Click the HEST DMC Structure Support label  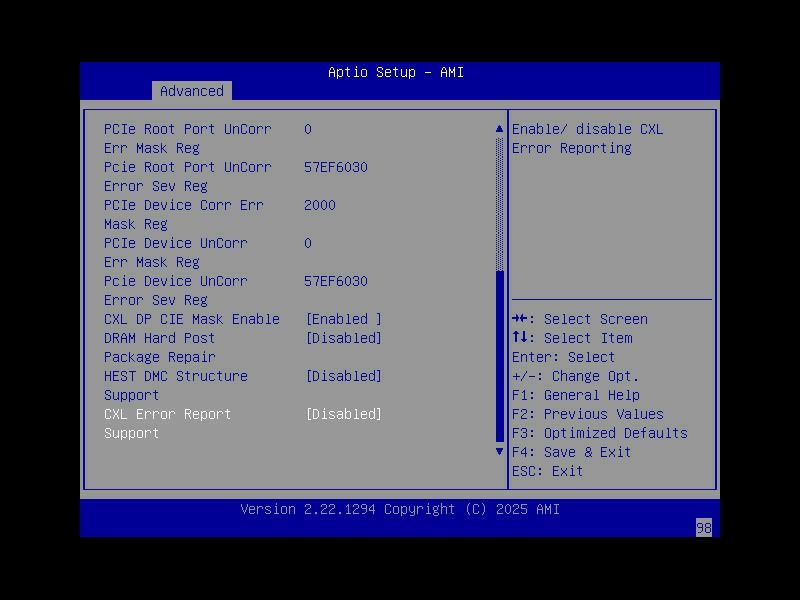[x=176, y=386]
